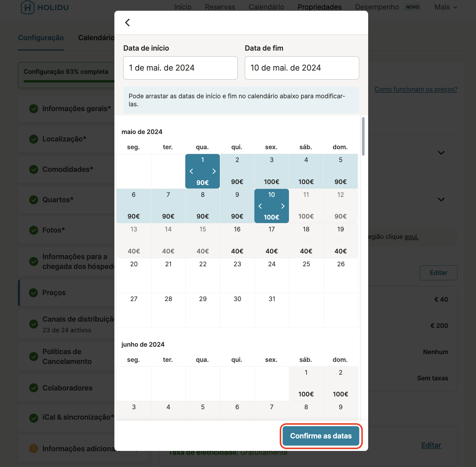Click the Holidu logo
Viewport: 476px width, 467px height.
45,7
